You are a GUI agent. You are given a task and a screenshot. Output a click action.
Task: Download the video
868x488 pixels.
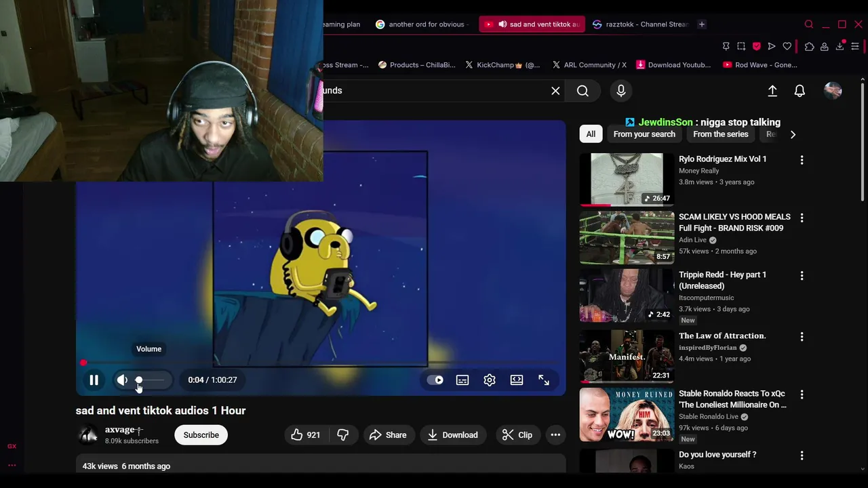click(x=452, y=435)
